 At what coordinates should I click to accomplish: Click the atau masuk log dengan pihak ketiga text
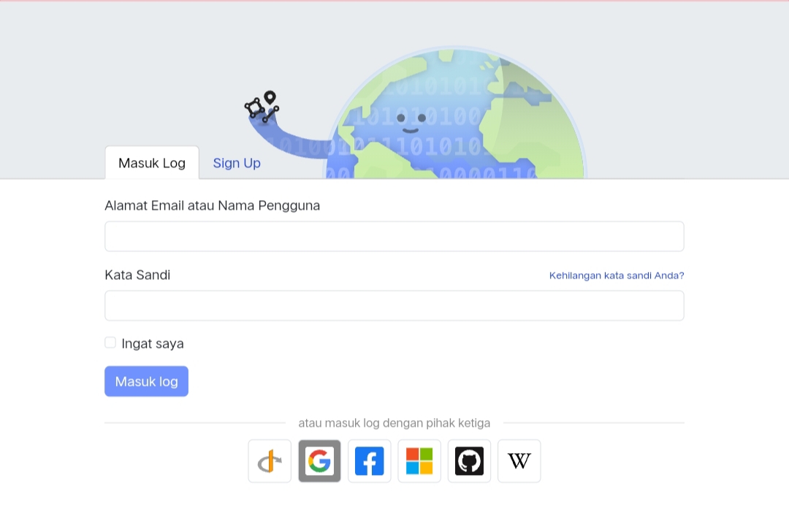coord(394,423)
